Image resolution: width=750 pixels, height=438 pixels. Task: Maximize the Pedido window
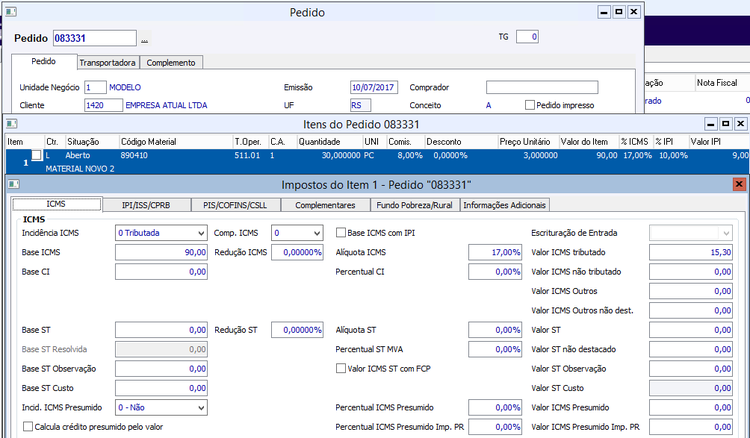pyautogui.click(x=617, y=10)
